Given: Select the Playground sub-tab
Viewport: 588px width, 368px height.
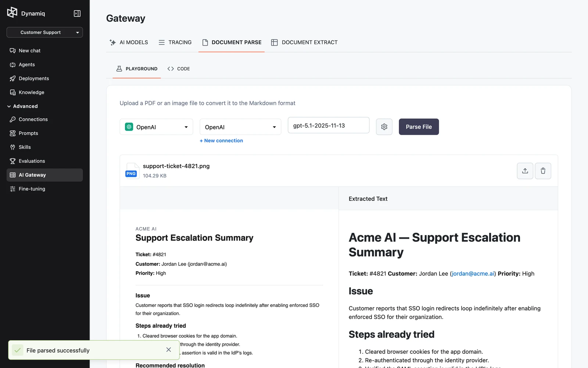Looking at the screenshot, I should pyautogui.click(x=137, y=69).
